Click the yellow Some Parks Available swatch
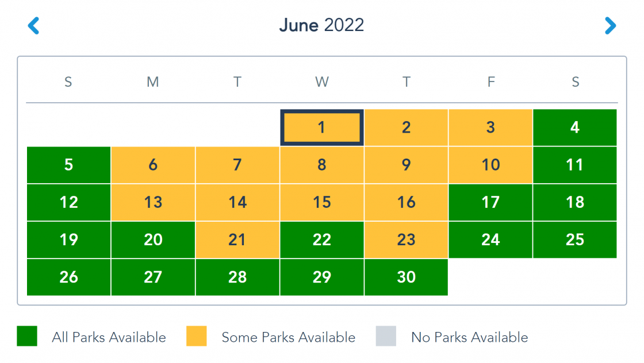This screenshot has height=363, width=644. 196,336
